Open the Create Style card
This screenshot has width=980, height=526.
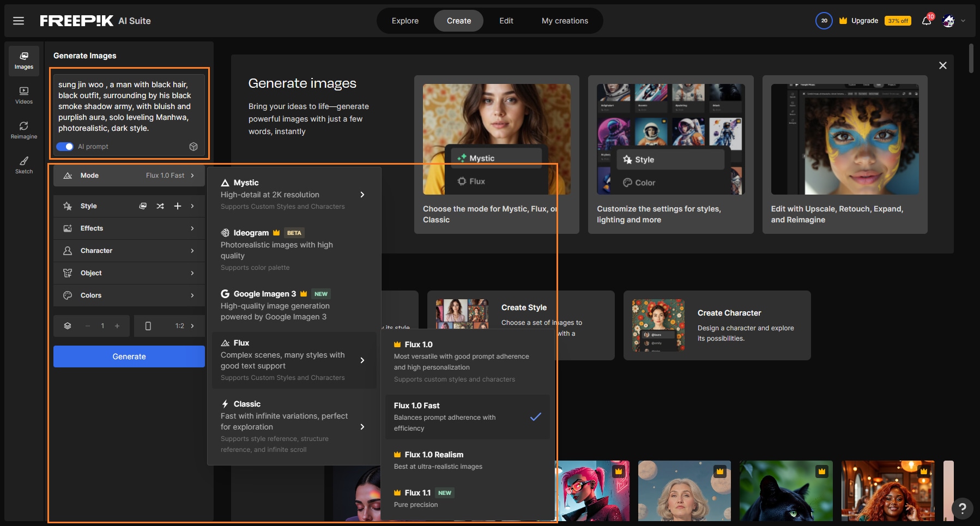click(x=521, y=325)
